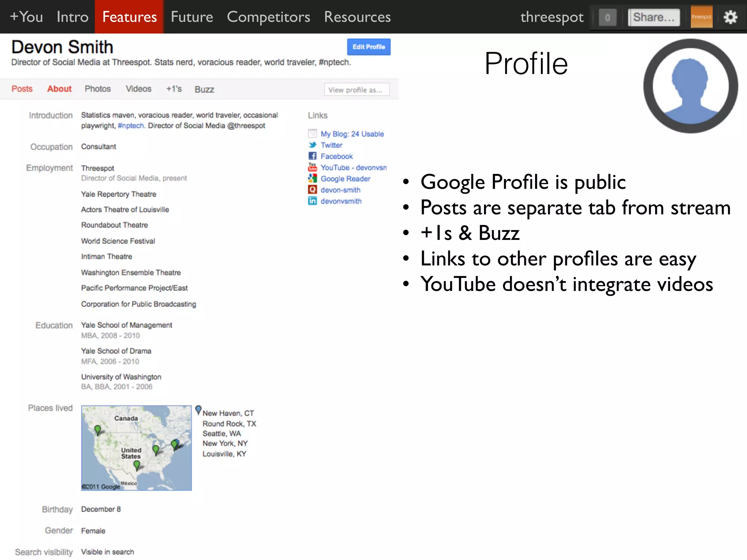Open the Competitors section

pos(268,17)
